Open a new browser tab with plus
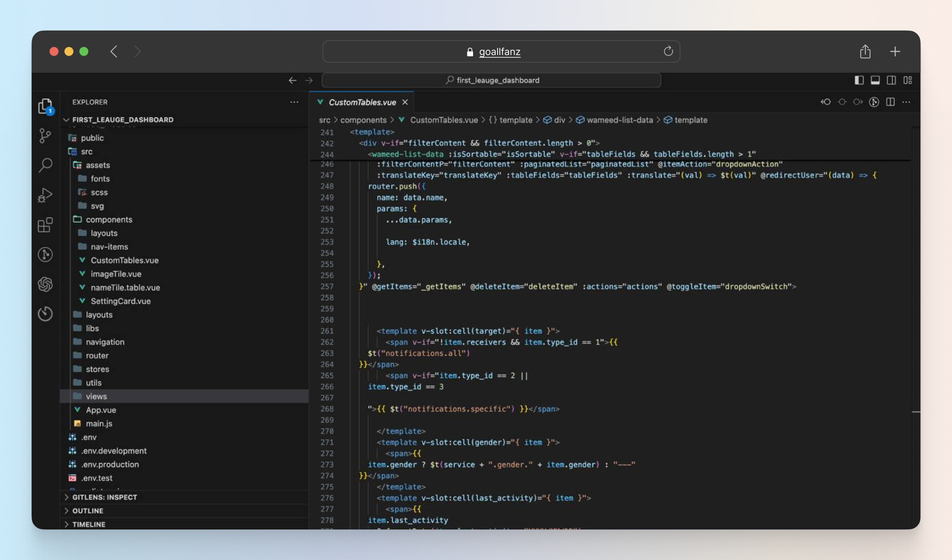The image size is (952, 560). pyautogui.click(x=895, y=51)
